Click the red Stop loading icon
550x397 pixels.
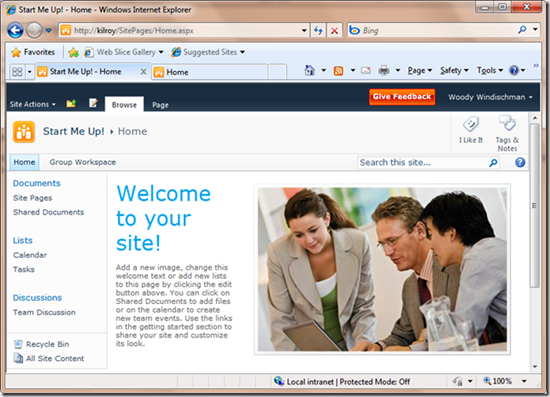pyautogui.click(x=335, y=31)
